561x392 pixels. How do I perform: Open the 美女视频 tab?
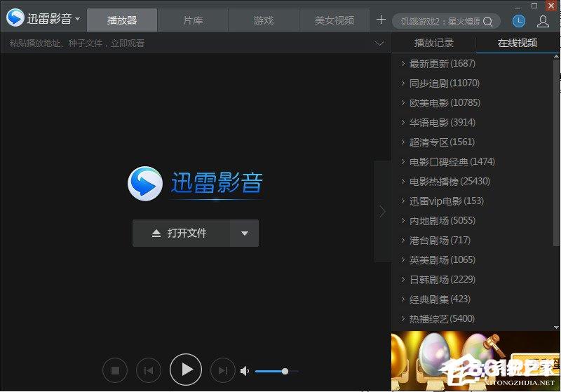tap(334, 20)
